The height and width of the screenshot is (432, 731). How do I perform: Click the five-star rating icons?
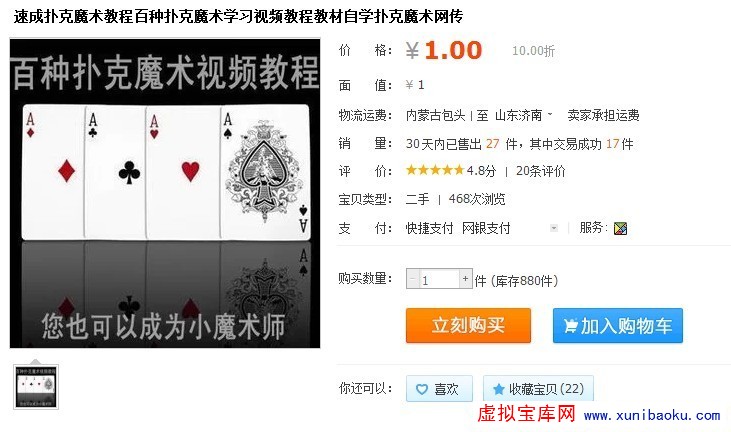(x=434, y=170)
